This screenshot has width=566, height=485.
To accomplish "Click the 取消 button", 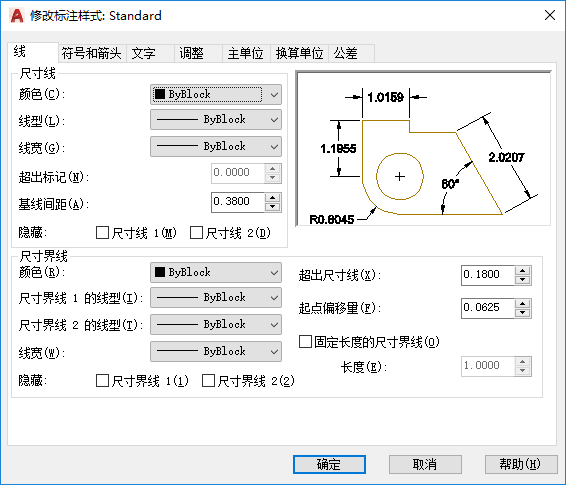I will pos(425,464).
